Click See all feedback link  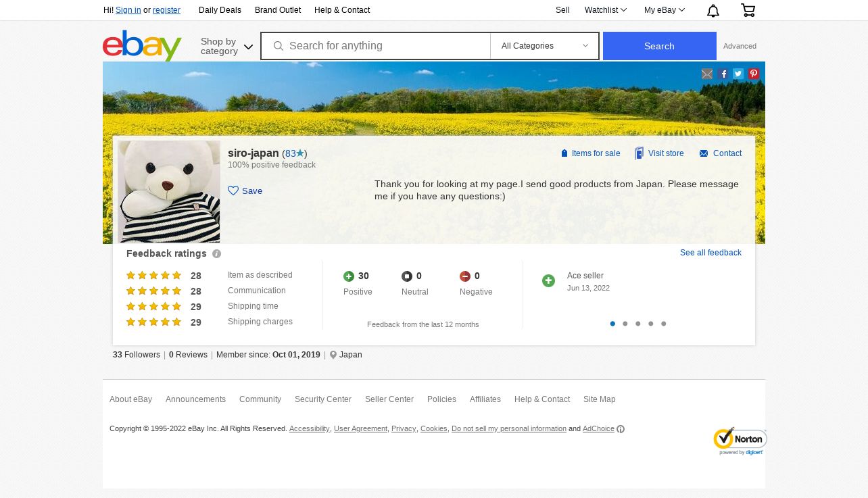[710, 253]
